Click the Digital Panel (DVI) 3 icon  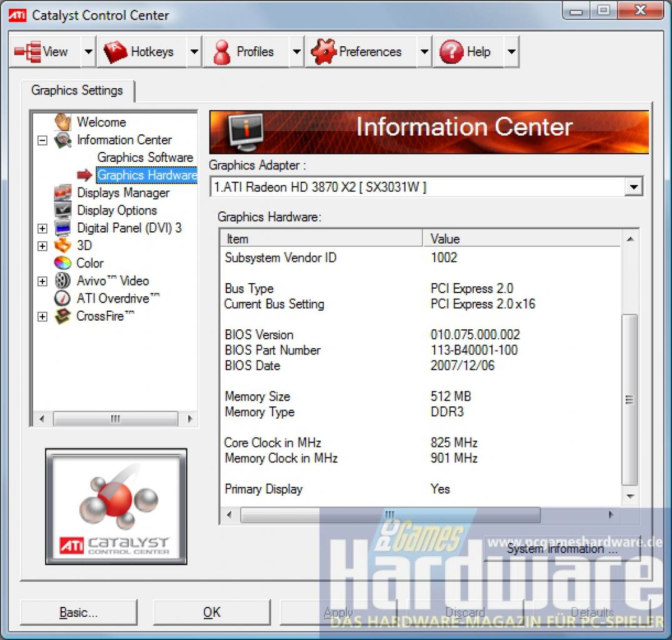(63, 228)
